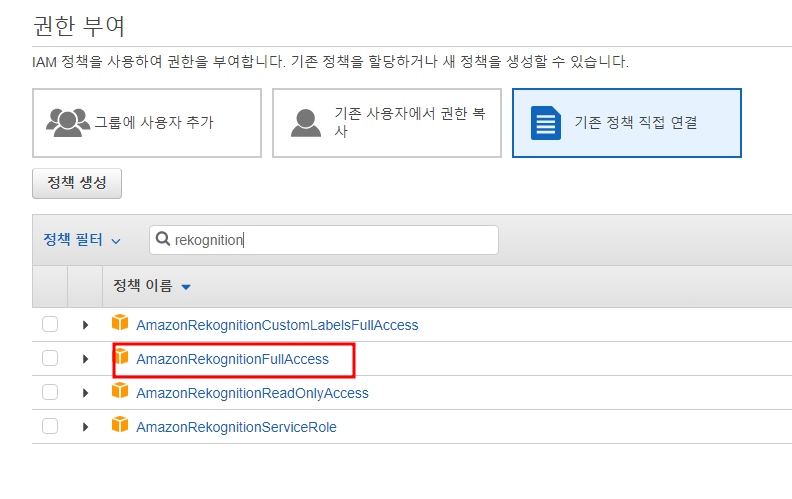Open the 정책 필터 dropdown
792x499 pixels.
click(82, 239)
